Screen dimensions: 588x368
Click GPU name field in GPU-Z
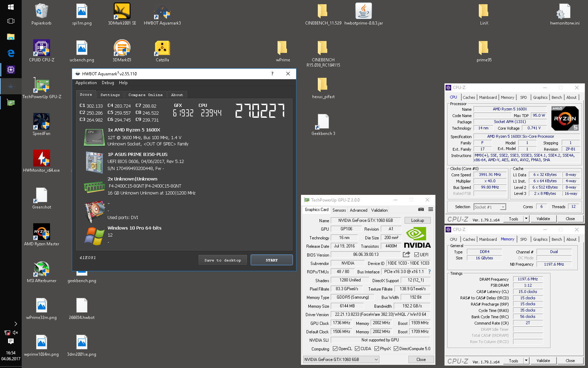[365, 220]
